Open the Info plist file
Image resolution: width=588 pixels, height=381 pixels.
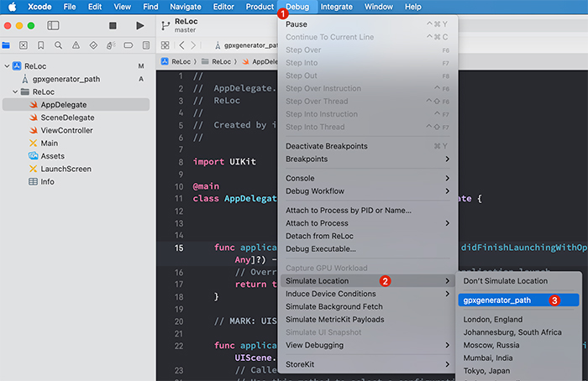pyautogui.click(x=47, y=182)
